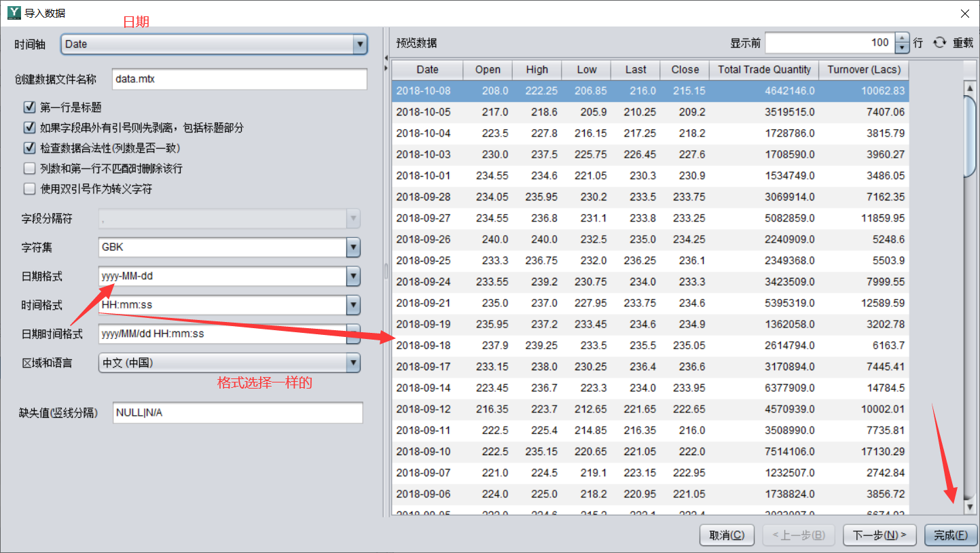Select the 2018-10-01 row date cell
Image resolution: width=980 pixels, height=553 pixels.
[x=427, y=175]
